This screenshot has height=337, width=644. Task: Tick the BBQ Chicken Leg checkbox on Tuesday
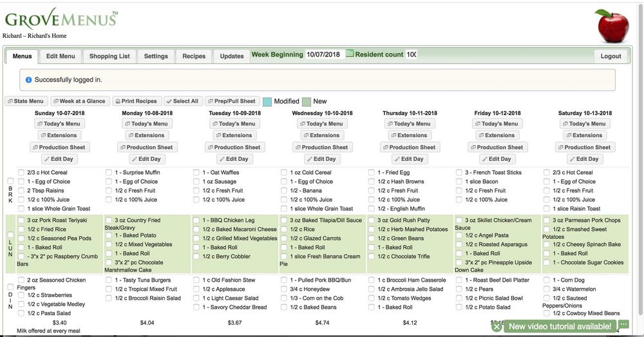point(196,220)
